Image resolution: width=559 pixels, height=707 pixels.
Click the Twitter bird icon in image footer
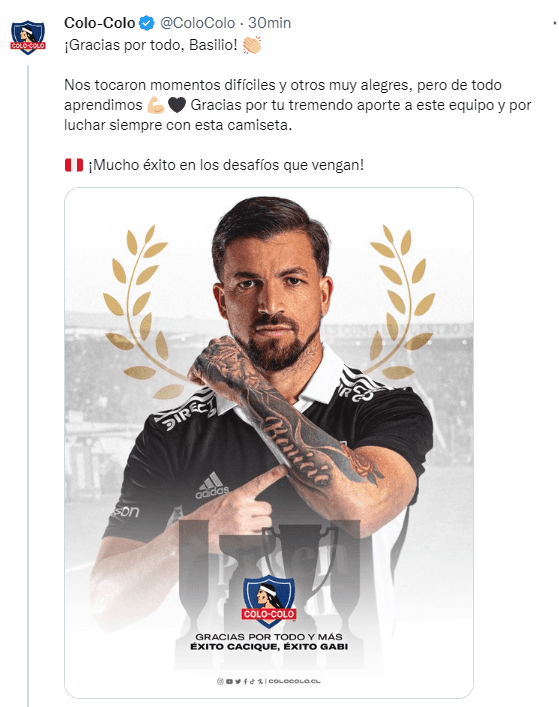pyautogui.click(x=238, y=681)
